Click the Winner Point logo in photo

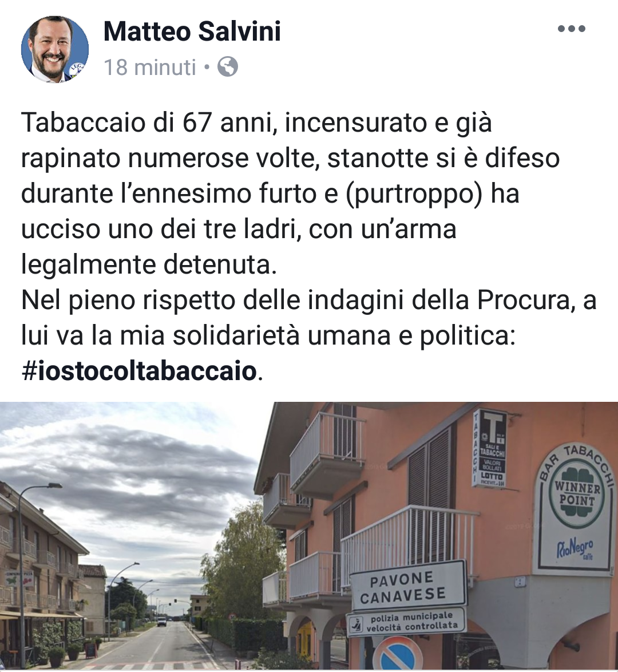[x=577, y=492]
